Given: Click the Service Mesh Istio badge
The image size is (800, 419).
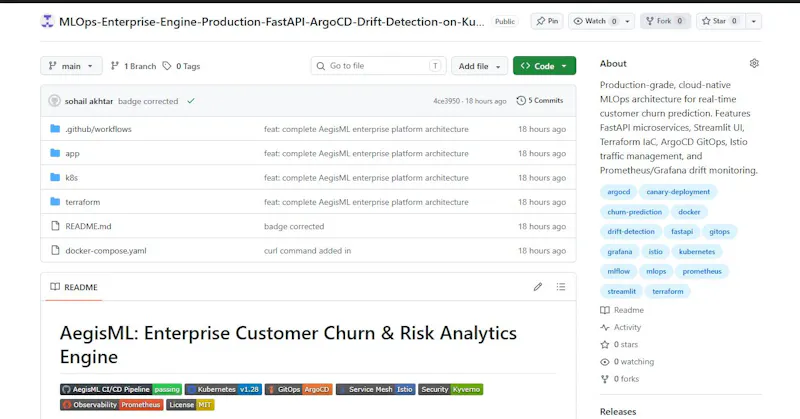Looking at the screenshot, I should pos(376,389).
